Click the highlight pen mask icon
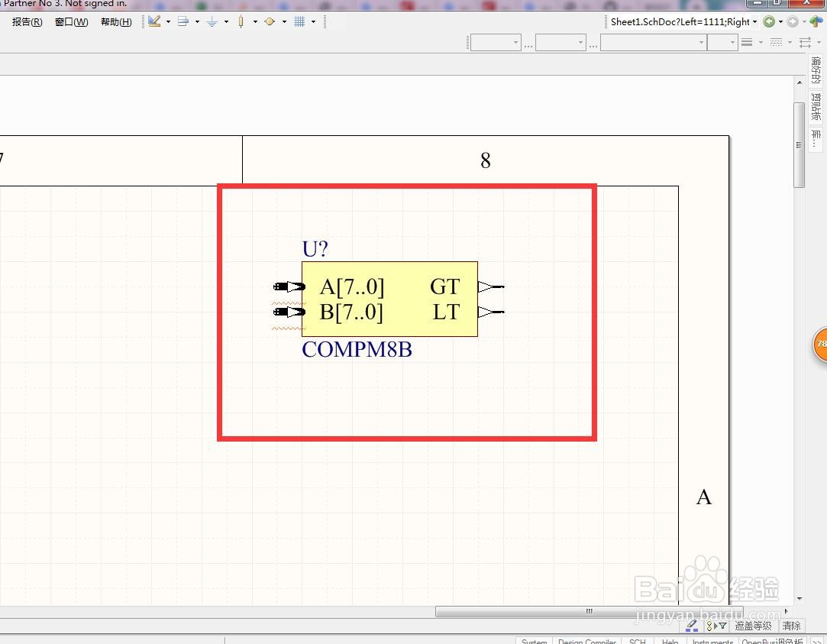 pyautogui.click(x=692, y=626)
